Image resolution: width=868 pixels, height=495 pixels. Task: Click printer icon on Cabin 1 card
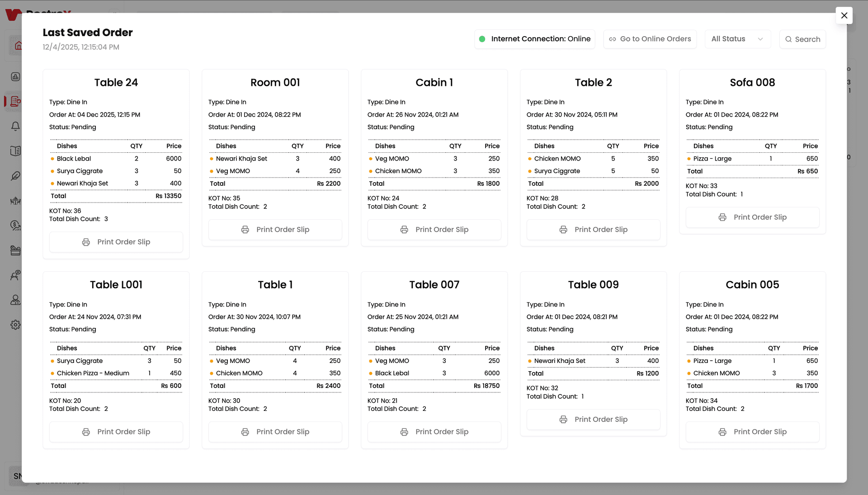pos(404,230)
